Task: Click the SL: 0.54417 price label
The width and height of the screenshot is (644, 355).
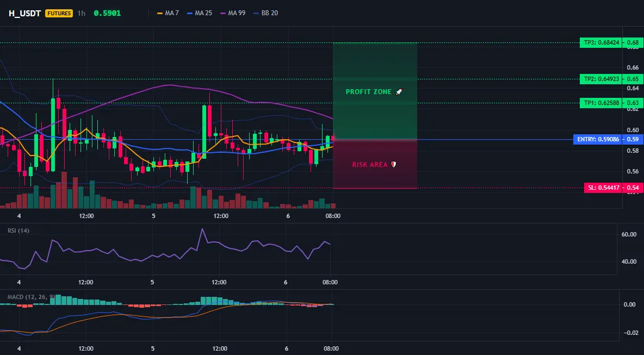Action: [603, 188]
